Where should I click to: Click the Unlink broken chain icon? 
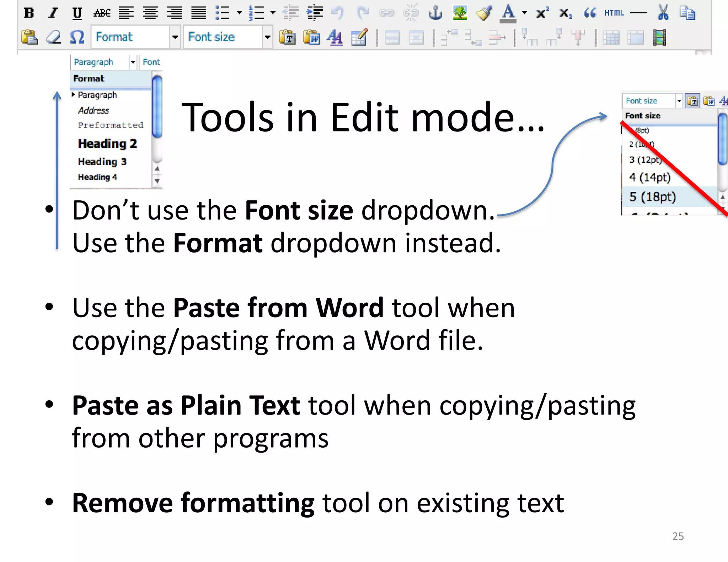pyautogui.click(x=411, y=13)
